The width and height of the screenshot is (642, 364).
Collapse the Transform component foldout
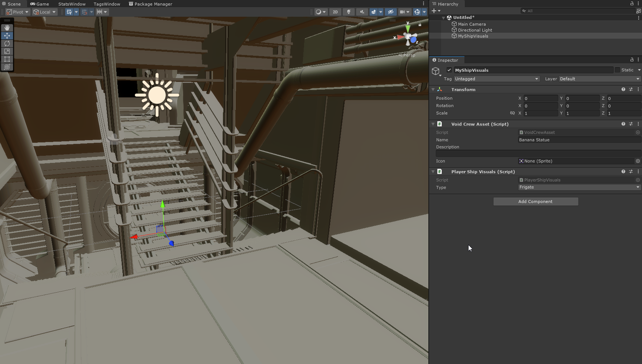coord(433,90)
